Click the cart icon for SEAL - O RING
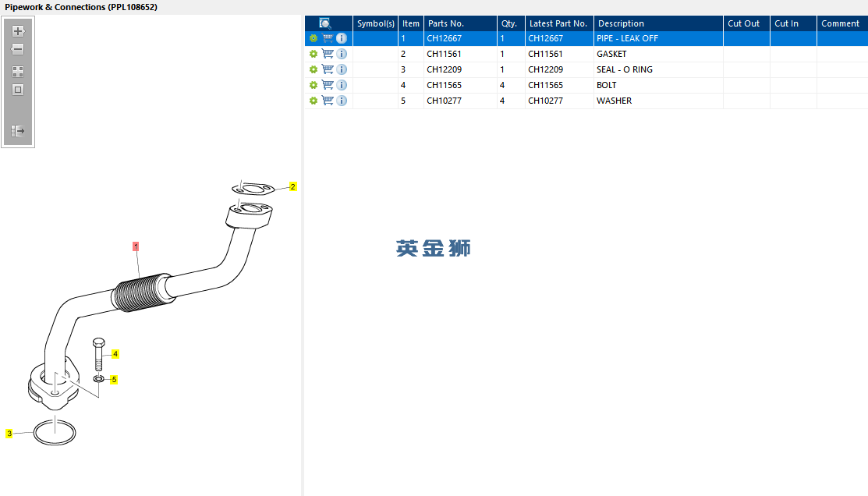The height and width of the screenshot is (496, 868). tap(328, 69)
